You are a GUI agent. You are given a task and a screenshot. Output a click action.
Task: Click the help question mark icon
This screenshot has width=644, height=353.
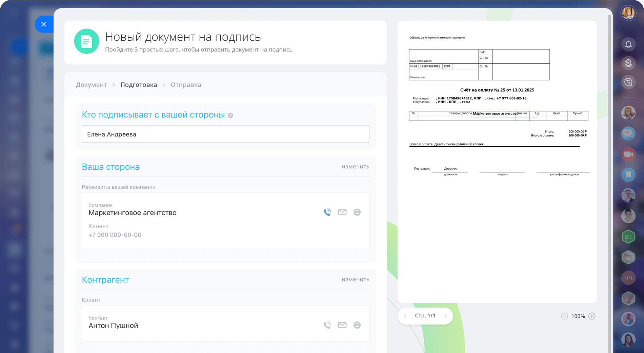230,115
